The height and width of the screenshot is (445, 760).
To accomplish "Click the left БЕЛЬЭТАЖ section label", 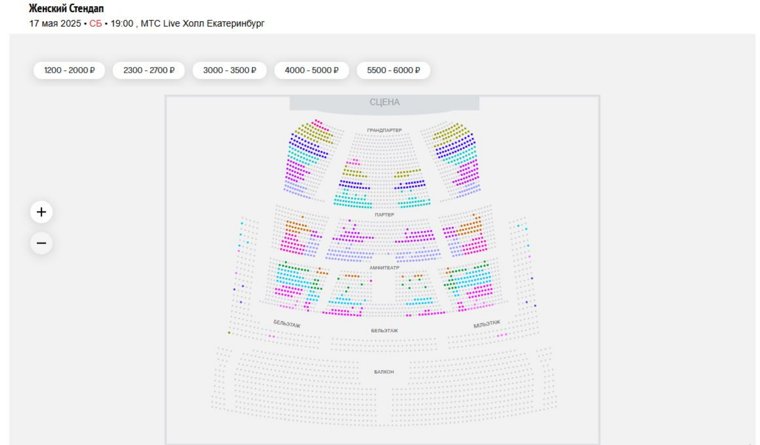I will click(x=286, y=324).
